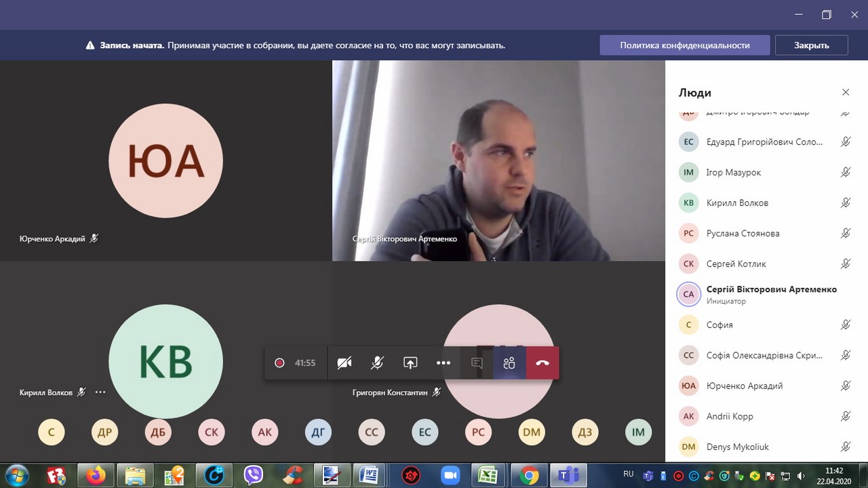Viewport: 868px width, 488px height.
Task: Hang up the call
Action: pos(542,363)
